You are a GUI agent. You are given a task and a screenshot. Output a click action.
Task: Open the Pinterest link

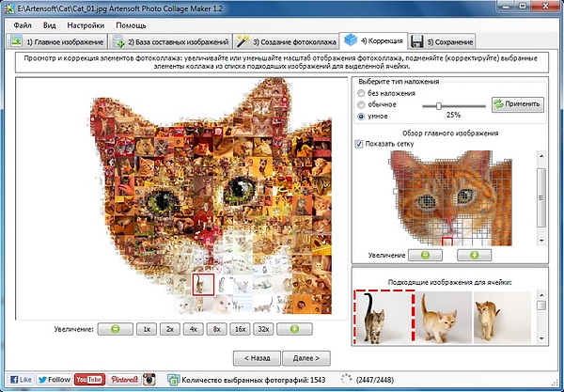coord(124,380)
